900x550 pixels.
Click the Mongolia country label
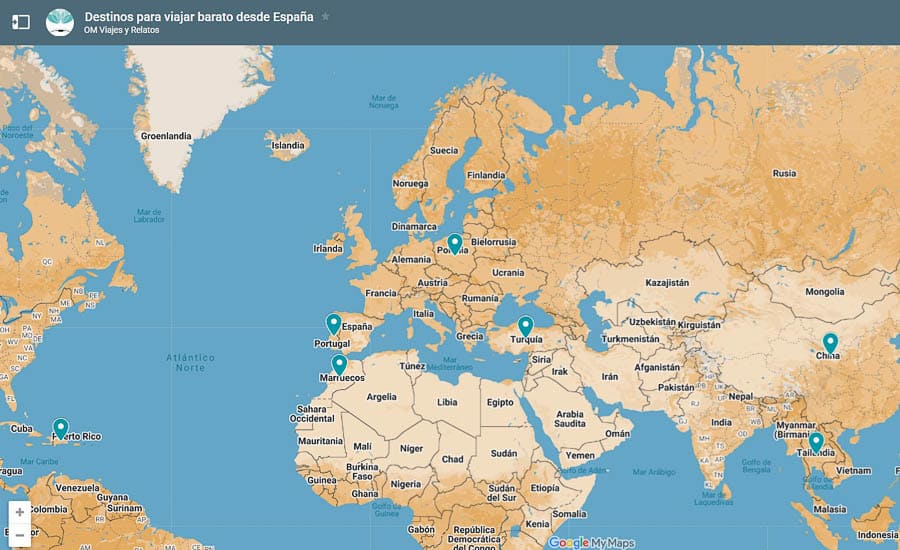click(824, 292)
